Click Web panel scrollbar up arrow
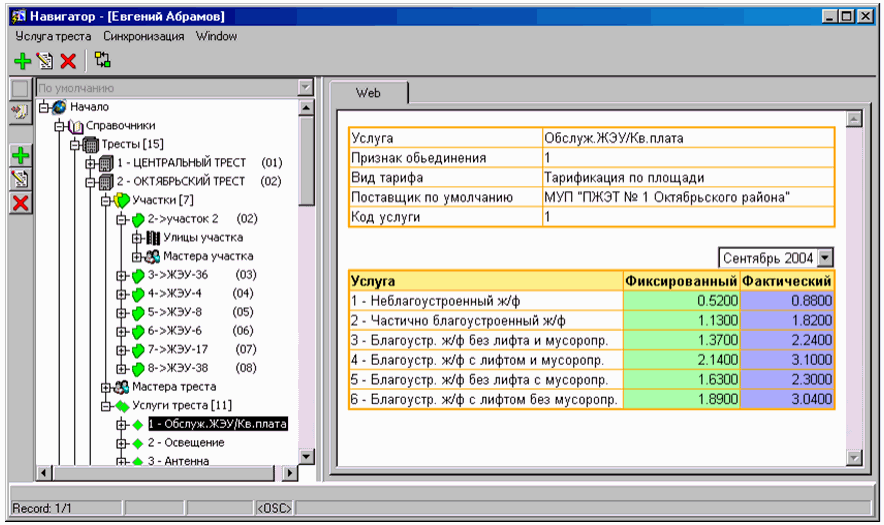Screen dimensions: 884x525 pyautogui.click(x=854, y=119)
